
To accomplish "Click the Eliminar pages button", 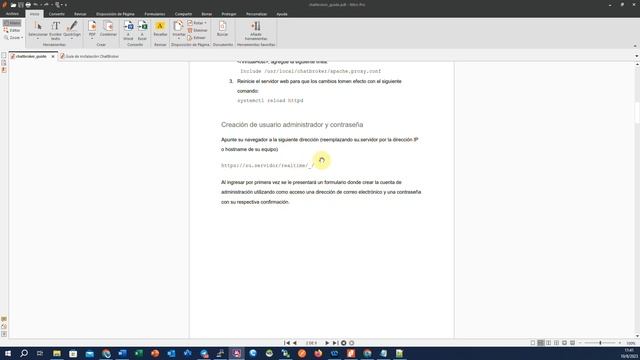I will (x=198, y=30).
